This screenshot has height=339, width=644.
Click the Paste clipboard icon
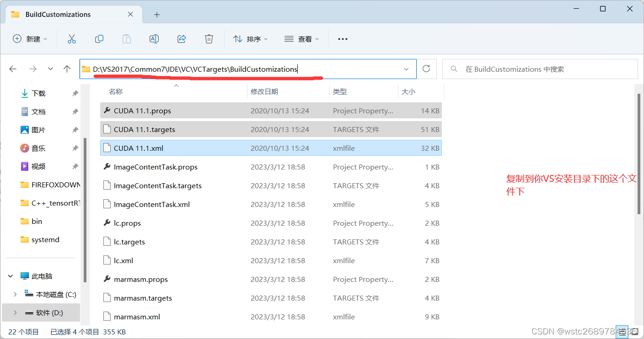[127, 39]
